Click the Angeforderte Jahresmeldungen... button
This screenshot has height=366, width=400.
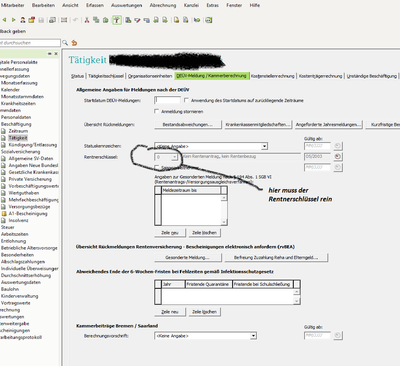(328, 125)
